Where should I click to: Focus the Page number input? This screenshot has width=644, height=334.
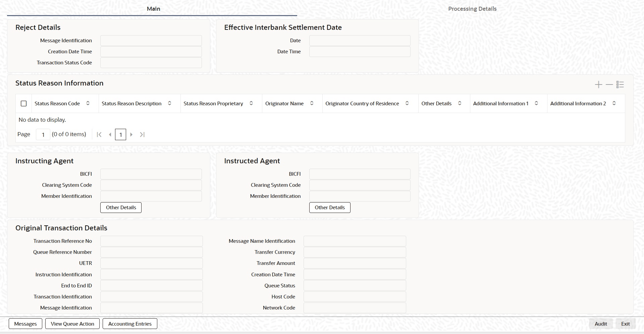click(x=43, y=134)
